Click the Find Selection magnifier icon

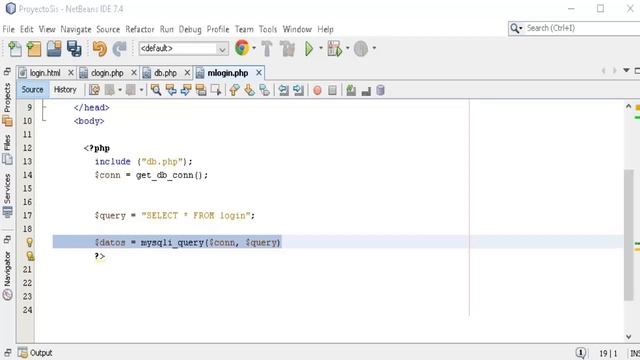[x=156, y=90]
